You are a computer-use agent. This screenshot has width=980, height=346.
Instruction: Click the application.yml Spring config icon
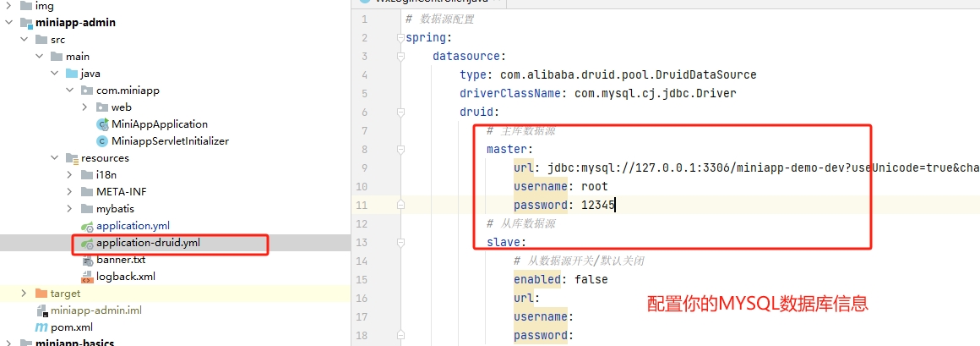pos(87,226)
